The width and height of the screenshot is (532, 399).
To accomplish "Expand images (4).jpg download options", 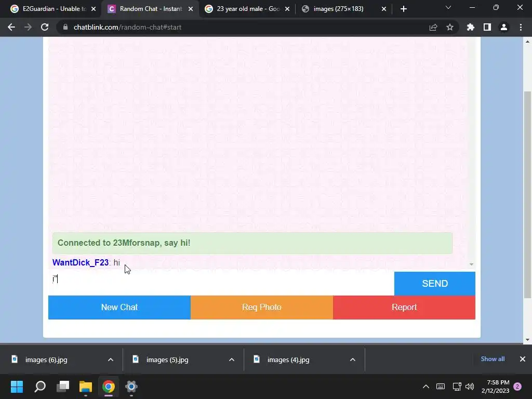I will pyautogui.click(x=353, y=360).
